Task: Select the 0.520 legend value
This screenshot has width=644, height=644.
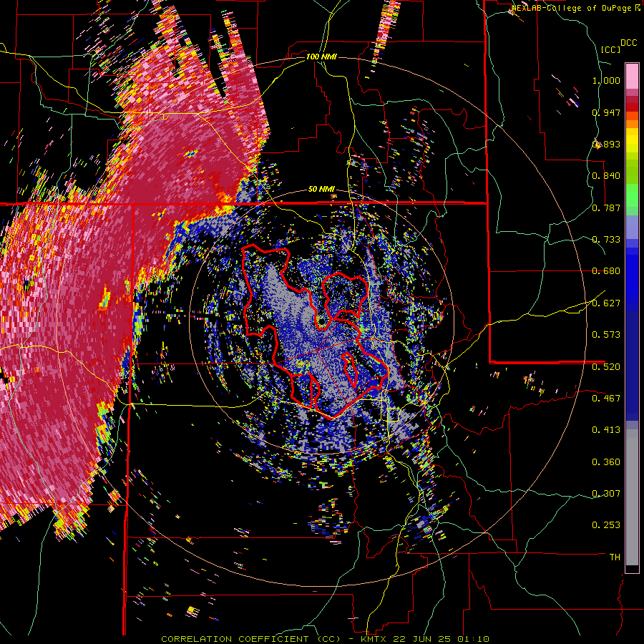Action: click(606, 367)
